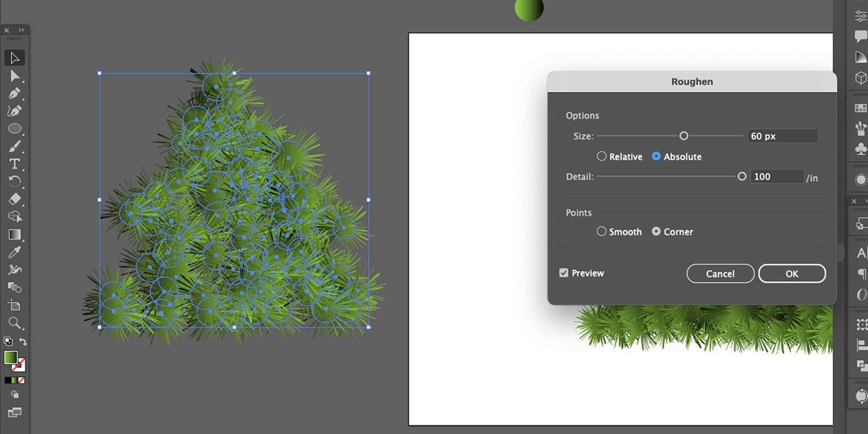
Task: Open the OpenType panel
Action: pyautogui.click(x=861, y=295)
